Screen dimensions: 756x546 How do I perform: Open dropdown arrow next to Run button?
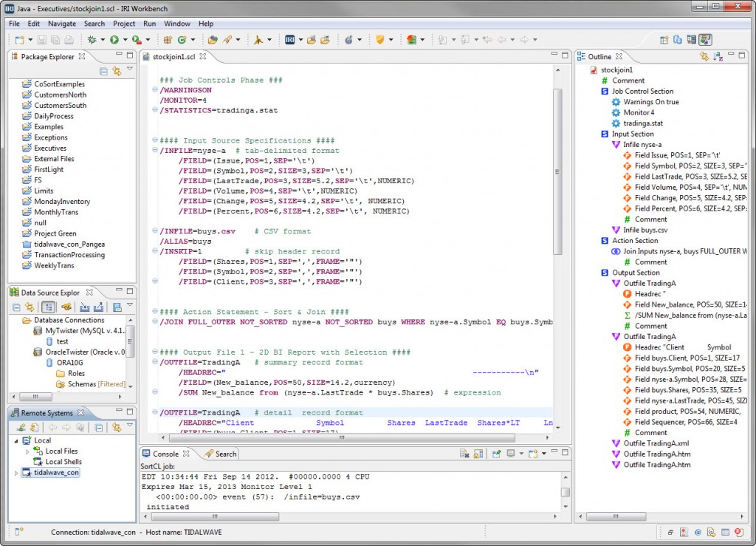coord(125,40)
